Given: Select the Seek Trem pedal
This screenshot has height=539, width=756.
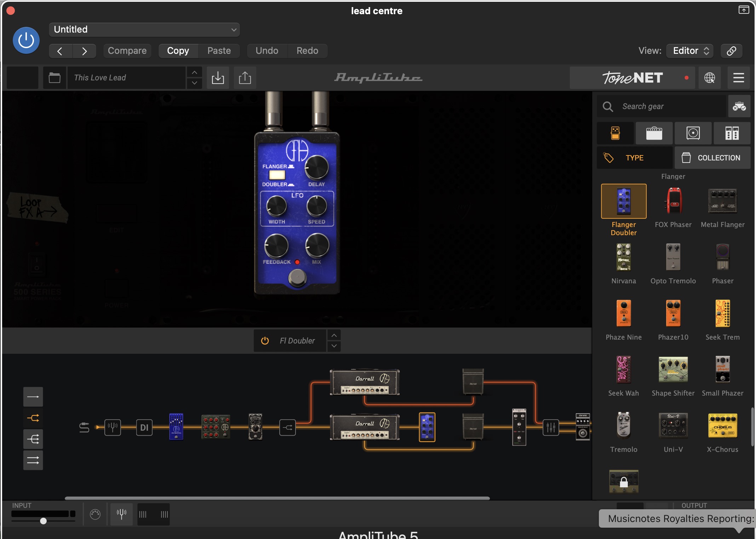Looking at the screenshot, I should (722, 313).
